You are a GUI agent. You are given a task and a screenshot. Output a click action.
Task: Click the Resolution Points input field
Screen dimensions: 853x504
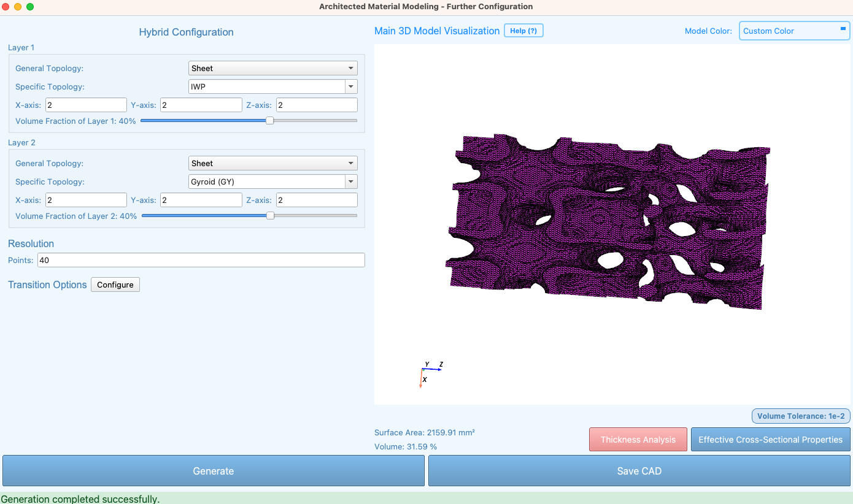201,260
